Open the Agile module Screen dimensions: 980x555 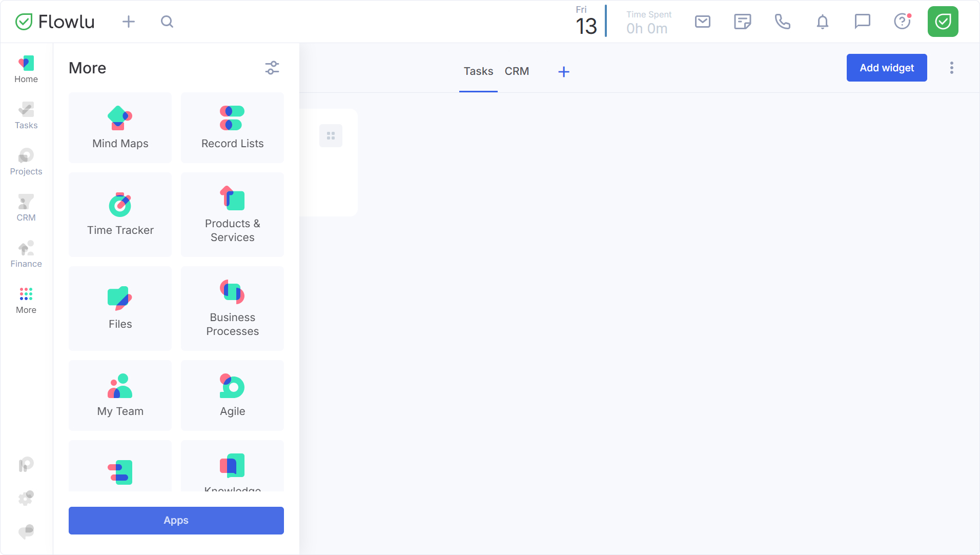[232, 395]
